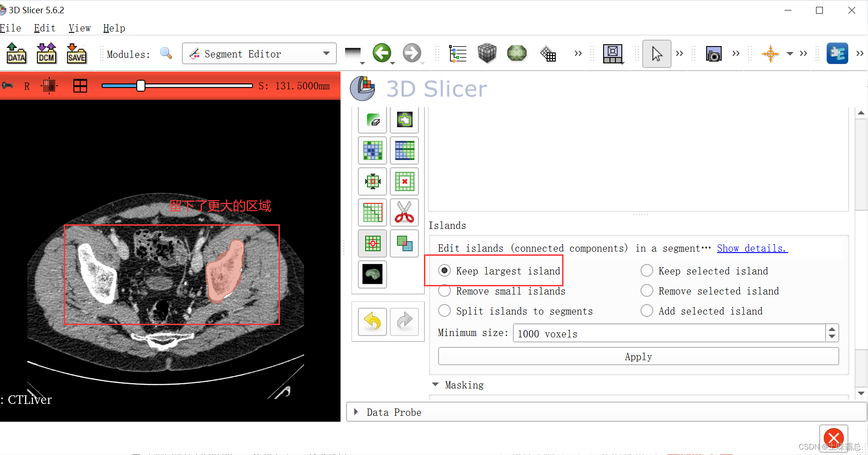Open the Help menu

pyautogui.click(x=114, y=28)
